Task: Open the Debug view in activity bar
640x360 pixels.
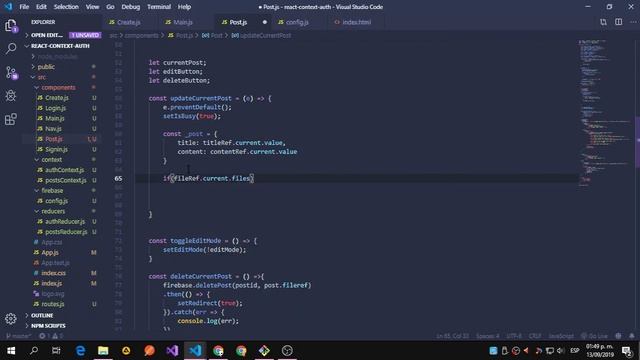Action: [11, 96]
